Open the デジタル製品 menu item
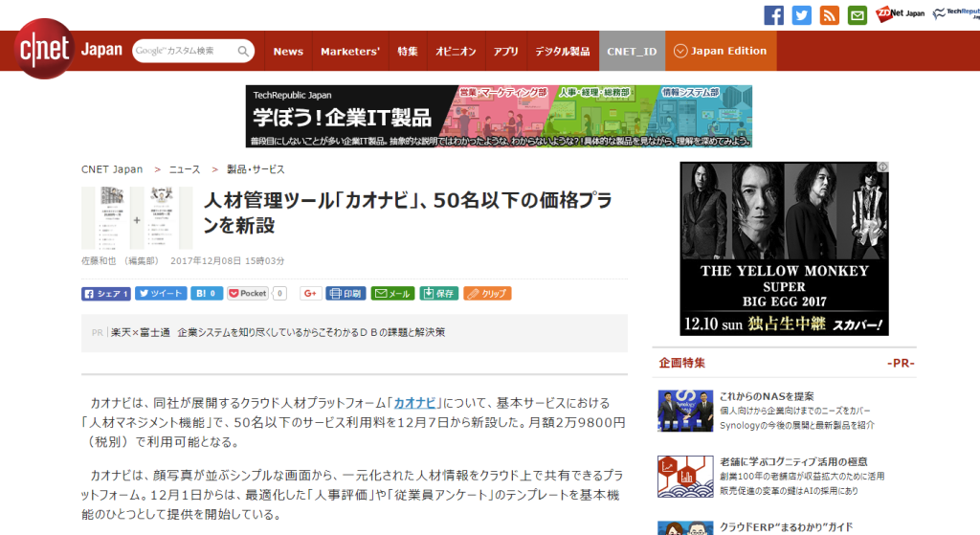This screenshot has height=535, width=980. click(563, 52)
